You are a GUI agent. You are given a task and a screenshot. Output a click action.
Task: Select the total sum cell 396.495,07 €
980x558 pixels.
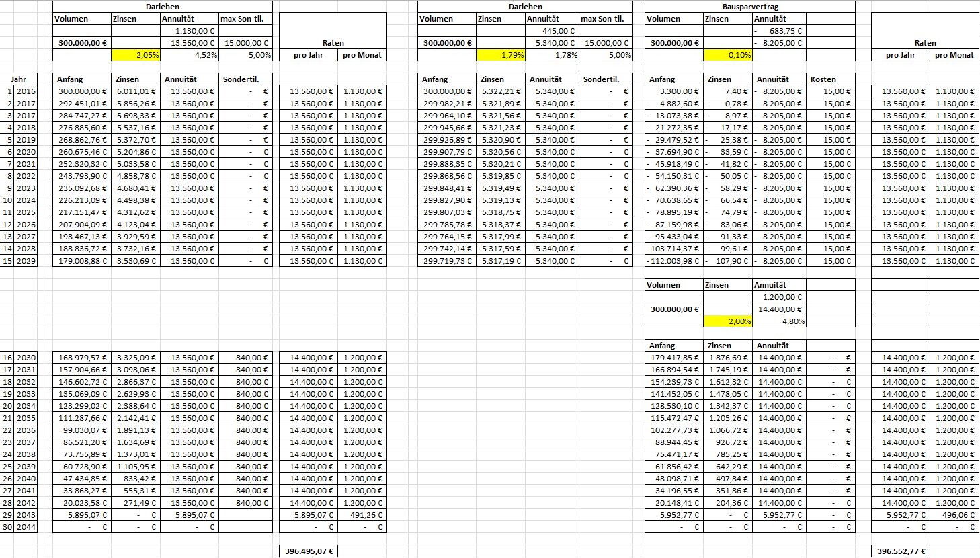[x=309, y=551]
